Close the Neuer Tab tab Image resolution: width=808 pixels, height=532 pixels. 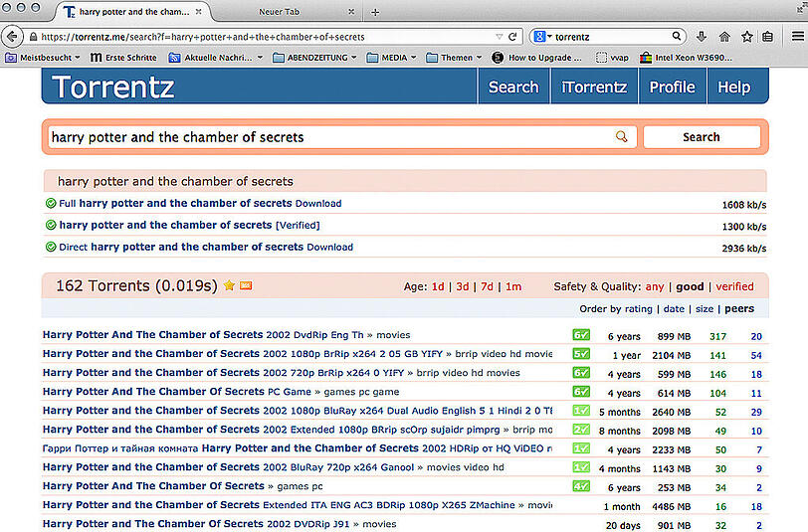coord(351,11)
